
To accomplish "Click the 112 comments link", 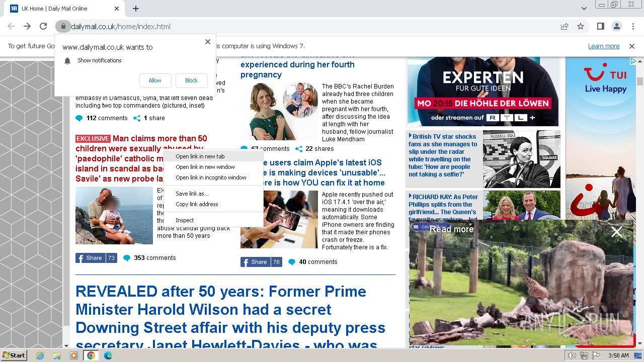I will (107, 118).
